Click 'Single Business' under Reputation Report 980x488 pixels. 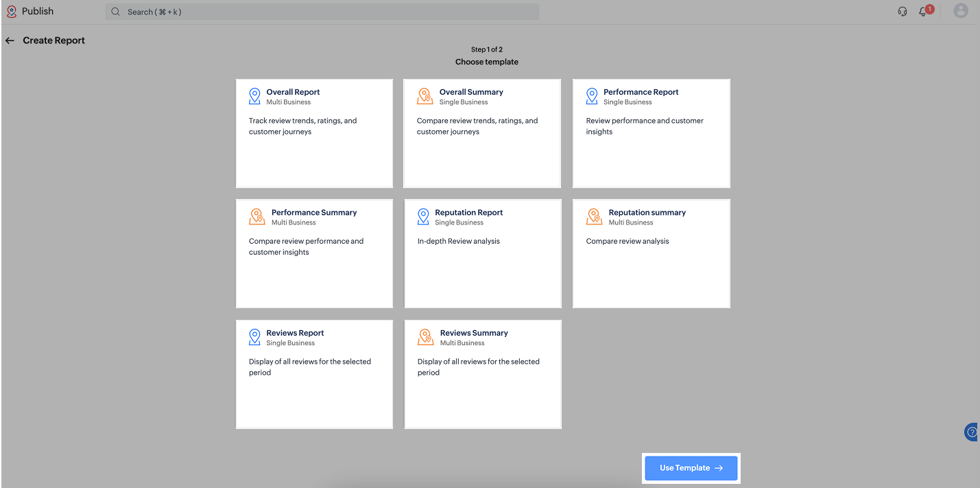pos(459,222)
